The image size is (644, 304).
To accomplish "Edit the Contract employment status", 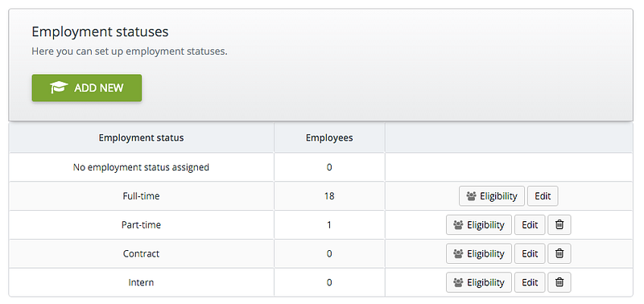I will coord(530,253).
